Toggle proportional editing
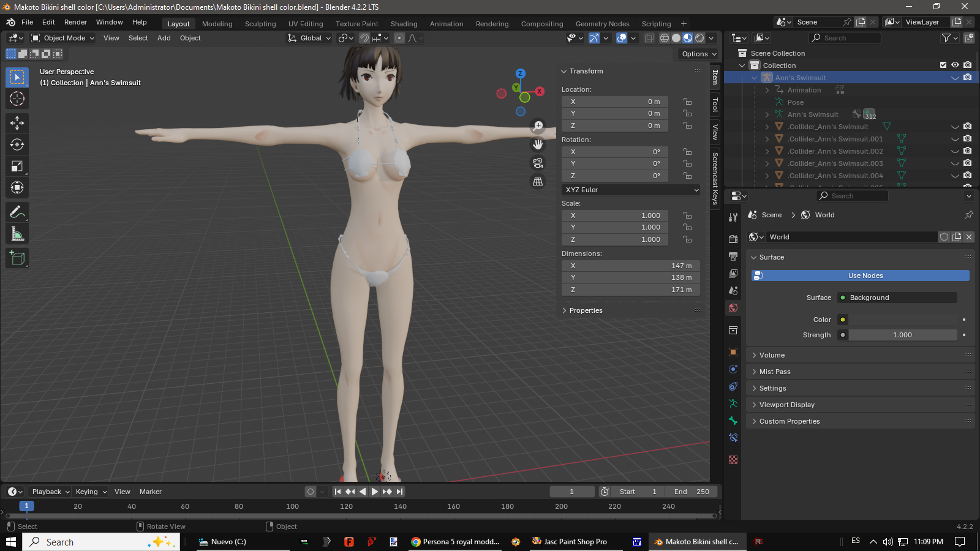980x551 pixels. (x=399, y=38)
